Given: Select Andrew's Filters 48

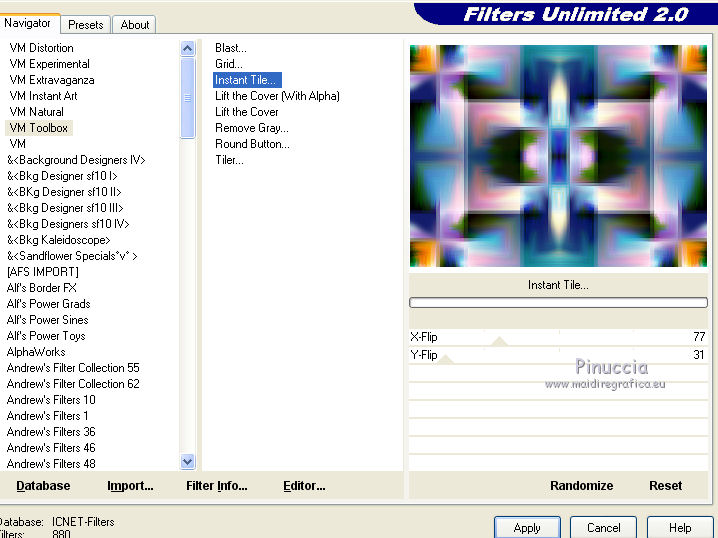Looking at the screenshot, I should 51,464.
